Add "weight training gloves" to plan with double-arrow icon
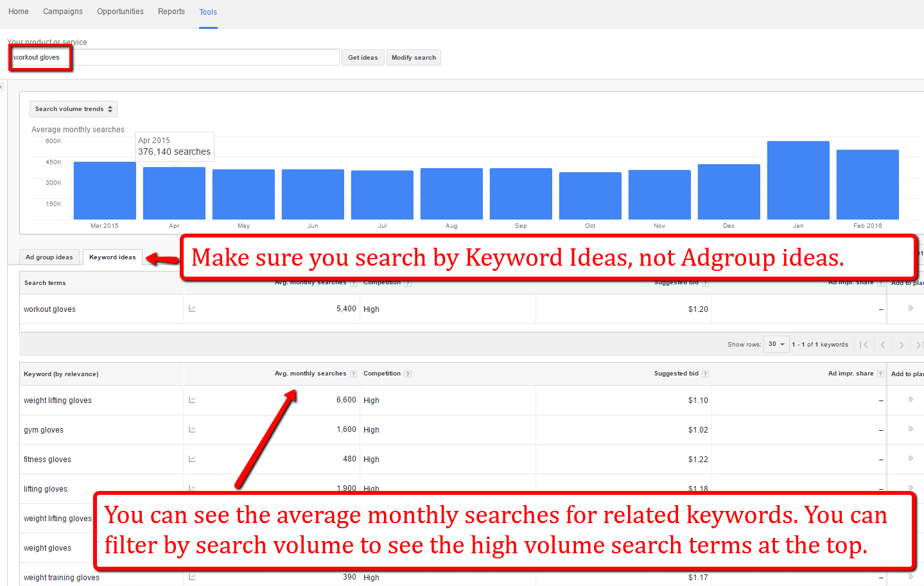The width and height of the screenshot is (924, 586). click(910, 577)
